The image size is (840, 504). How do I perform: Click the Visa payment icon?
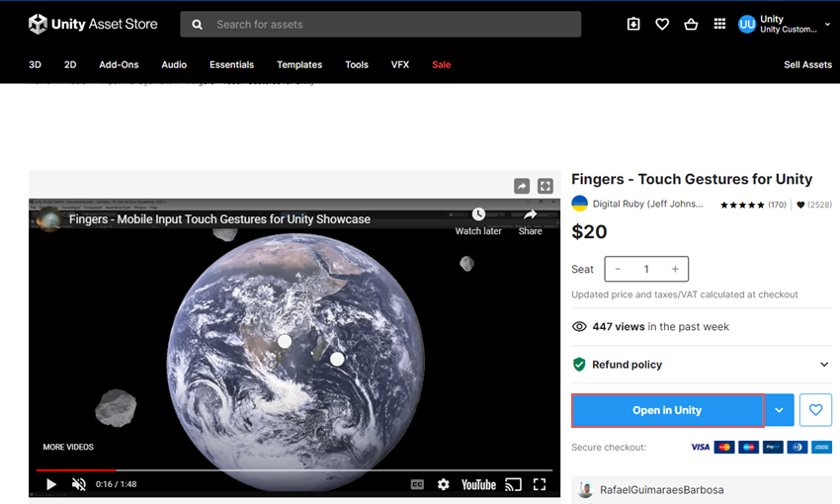tap(701, 448)
